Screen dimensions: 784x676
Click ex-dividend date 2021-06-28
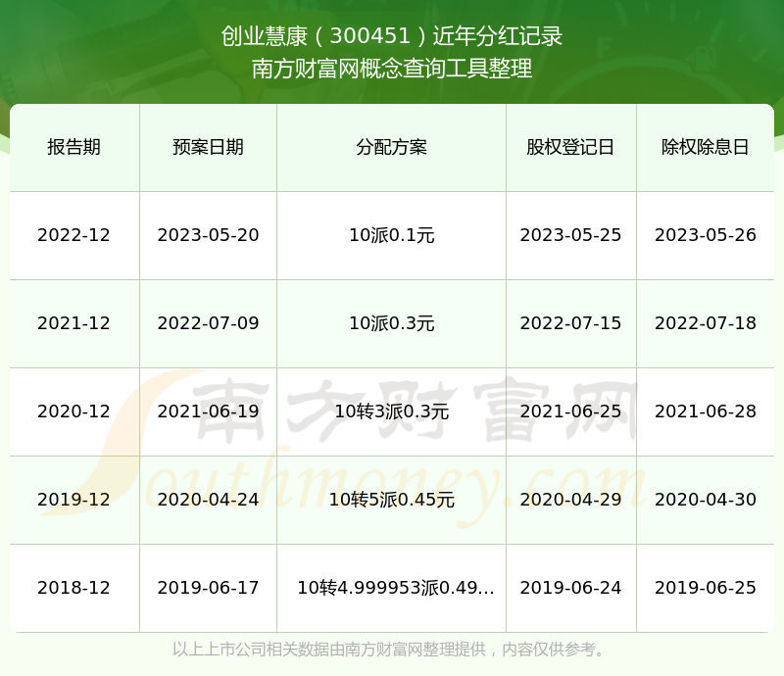pyautogui.click(x=705, y=411)
